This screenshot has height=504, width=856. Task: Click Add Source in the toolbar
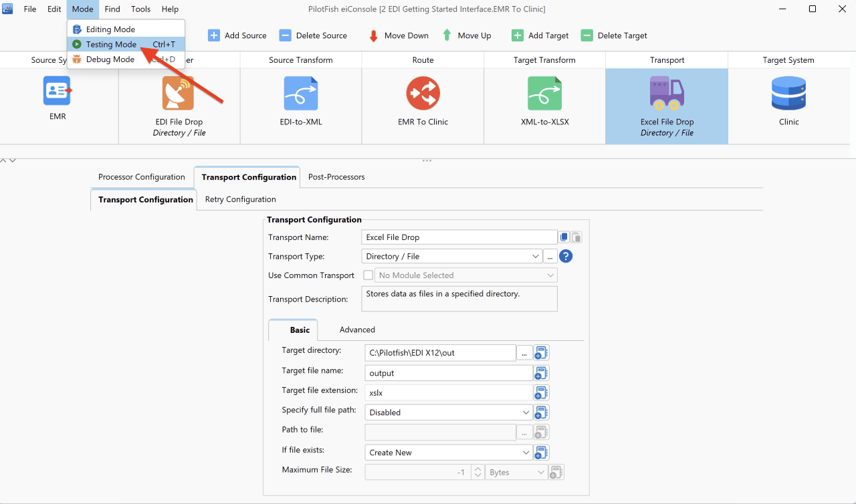coord(237,35)
